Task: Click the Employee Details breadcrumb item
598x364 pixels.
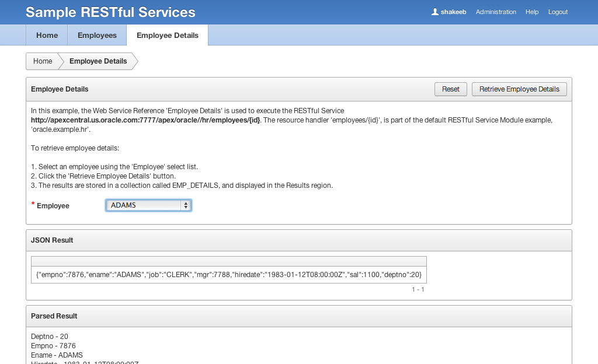Action: (98, 61)
